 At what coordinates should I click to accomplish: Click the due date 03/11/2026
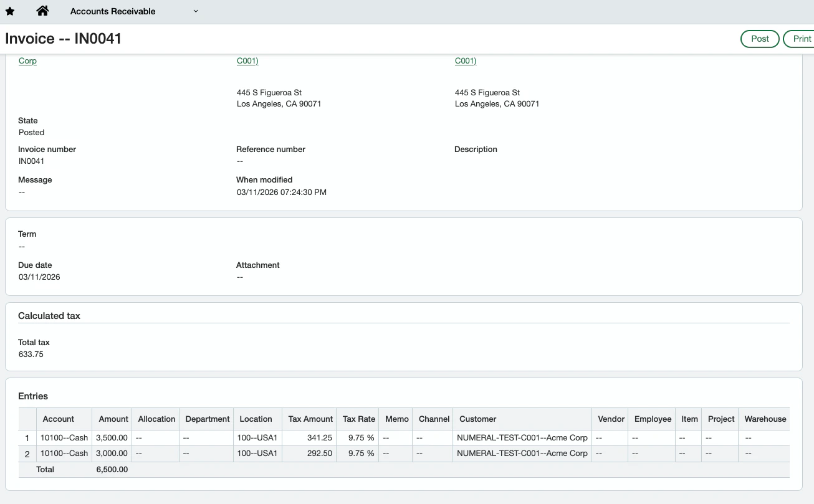point(39,277)
